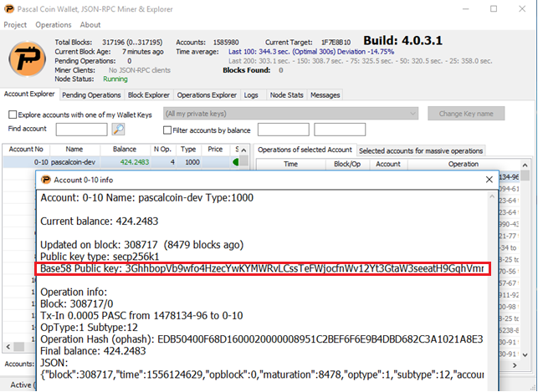Click the icon in the Account 0-10 info title bar
This screenshot has height=392, width=538.
pos(46,180)
